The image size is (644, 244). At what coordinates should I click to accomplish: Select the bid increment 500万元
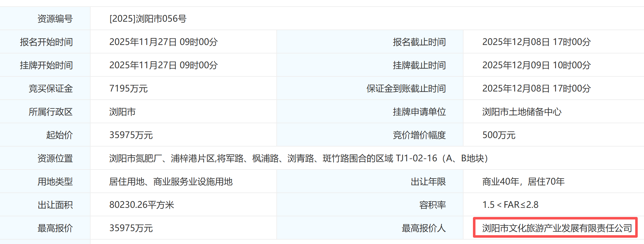(x=499, y=135)
